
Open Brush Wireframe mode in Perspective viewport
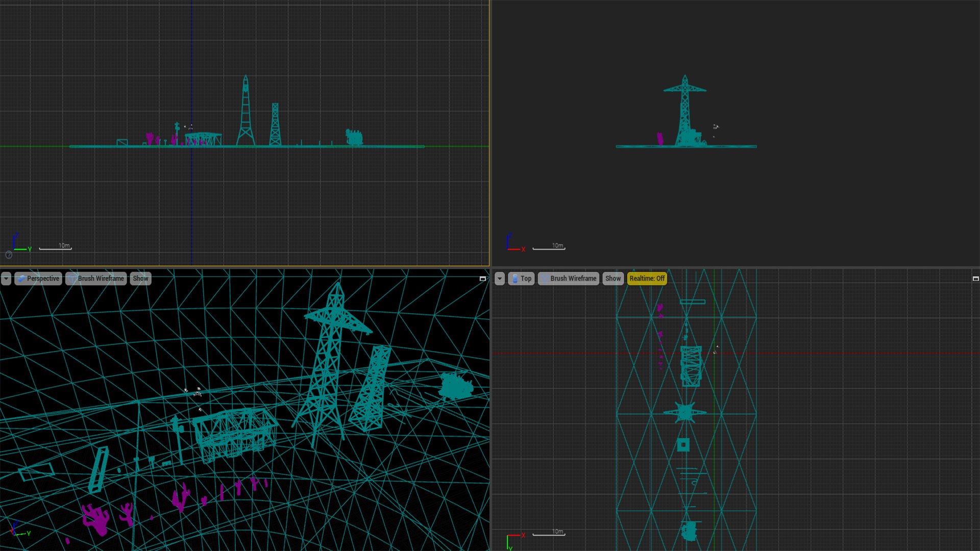96,279
